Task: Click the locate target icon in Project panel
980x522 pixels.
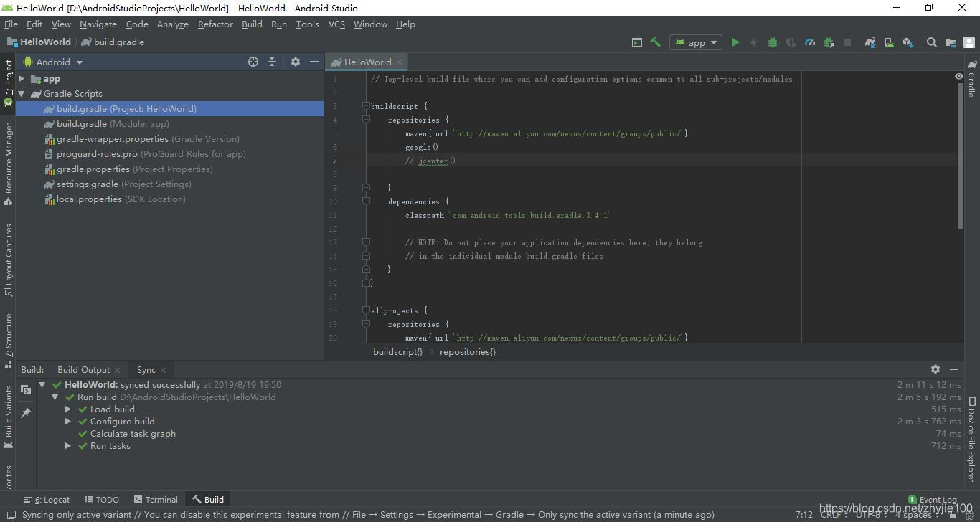Action: tap(253, 62)
